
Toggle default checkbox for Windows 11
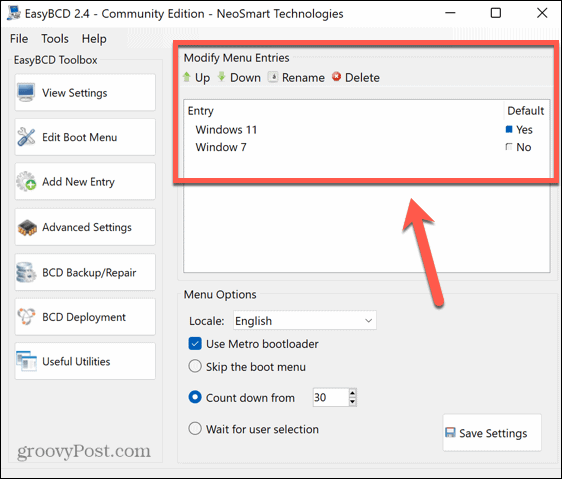509,129
